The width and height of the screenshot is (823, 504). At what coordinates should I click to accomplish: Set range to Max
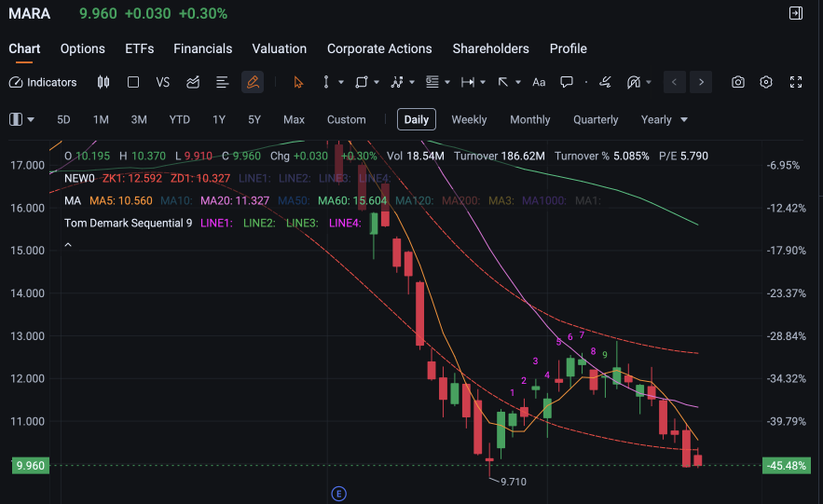(294, 119)
